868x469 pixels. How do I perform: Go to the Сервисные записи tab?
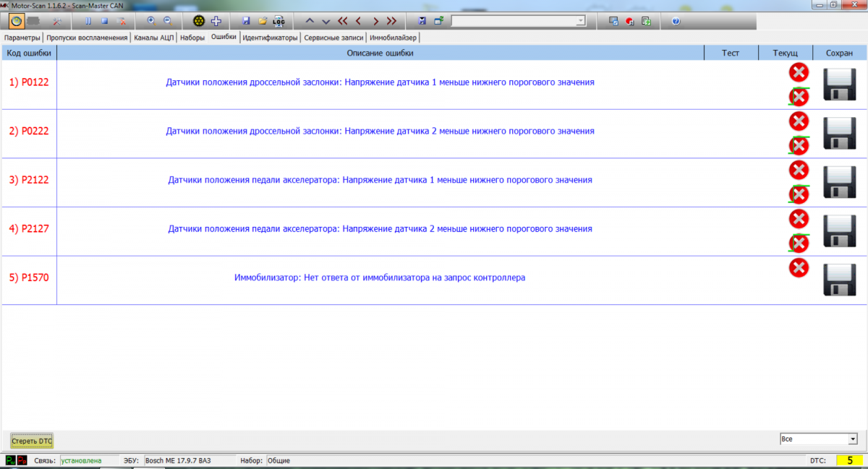(333, 37)
